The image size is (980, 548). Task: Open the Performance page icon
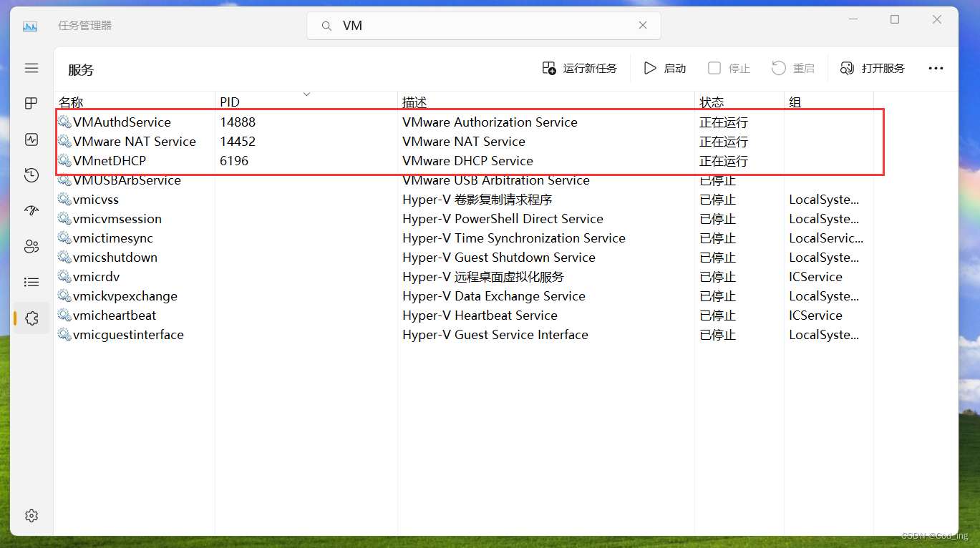click(x=31, y=140)
